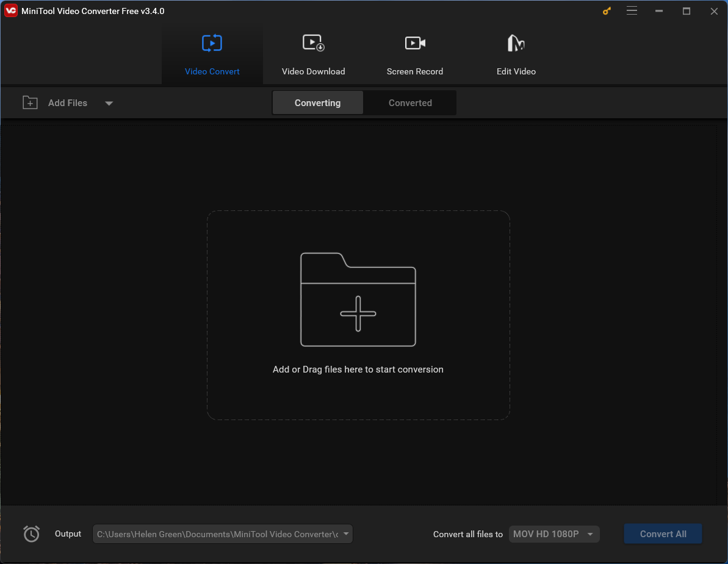Switch to the Converted tab
Image resolution: width=728 pixels, height=564 pixels.
click(409, 102)
